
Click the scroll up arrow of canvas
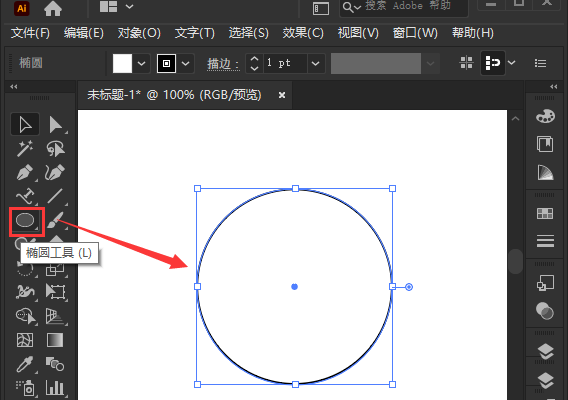click(x=515, y=118)
